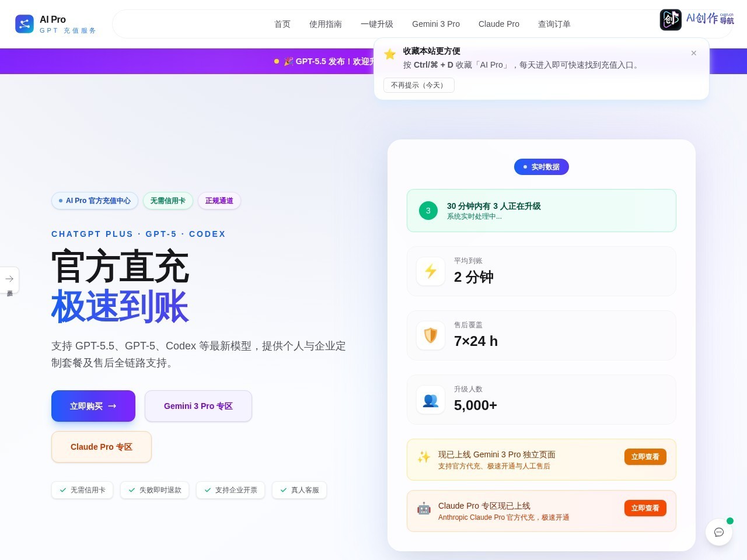Click the 无需信用卡 checkmark chip

[82, 490]
